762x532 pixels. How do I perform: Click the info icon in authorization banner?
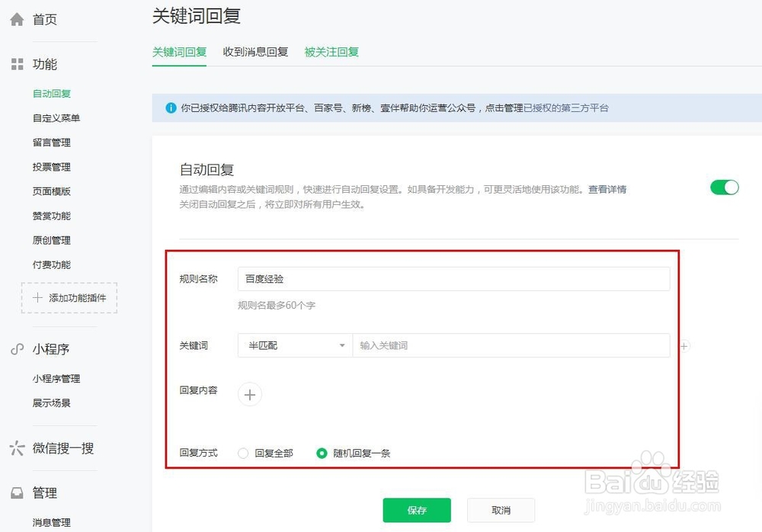(x=171, y=107)
